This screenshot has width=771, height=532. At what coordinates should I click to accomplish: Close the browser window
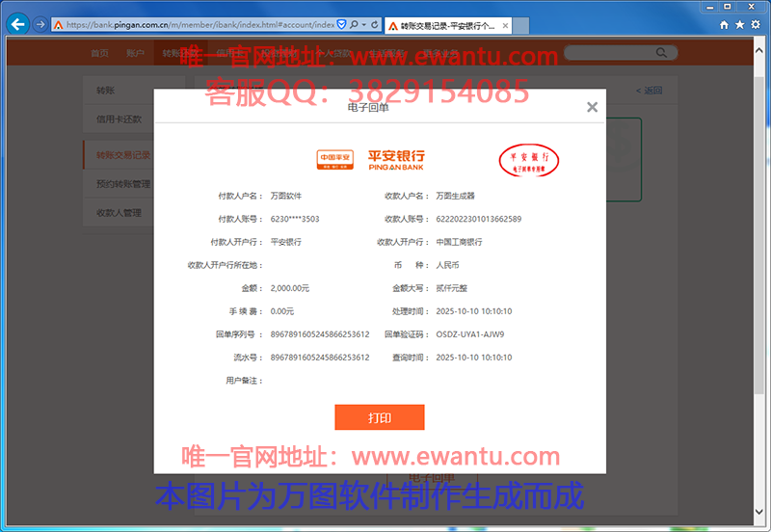[x=751, y=7]
